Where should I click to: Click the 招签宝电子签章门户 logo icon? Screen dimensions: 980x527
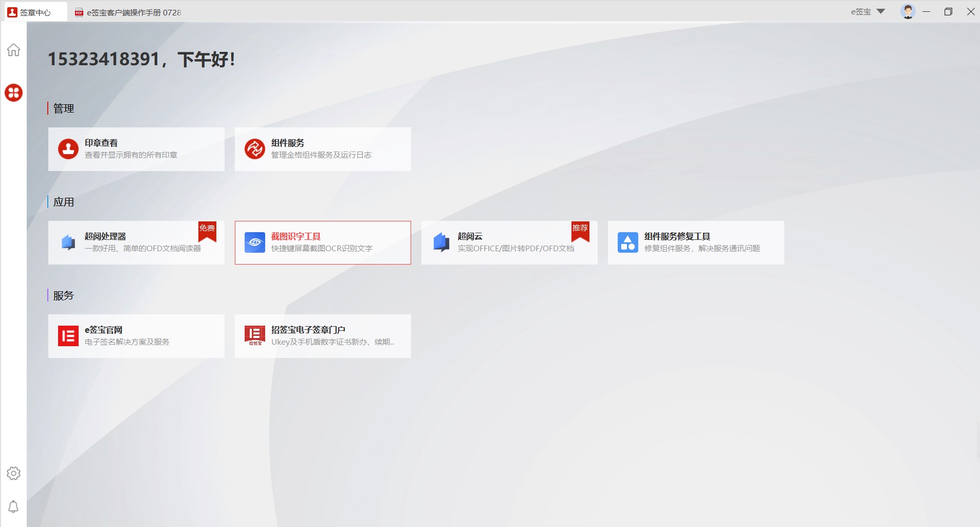click(254, 336)
